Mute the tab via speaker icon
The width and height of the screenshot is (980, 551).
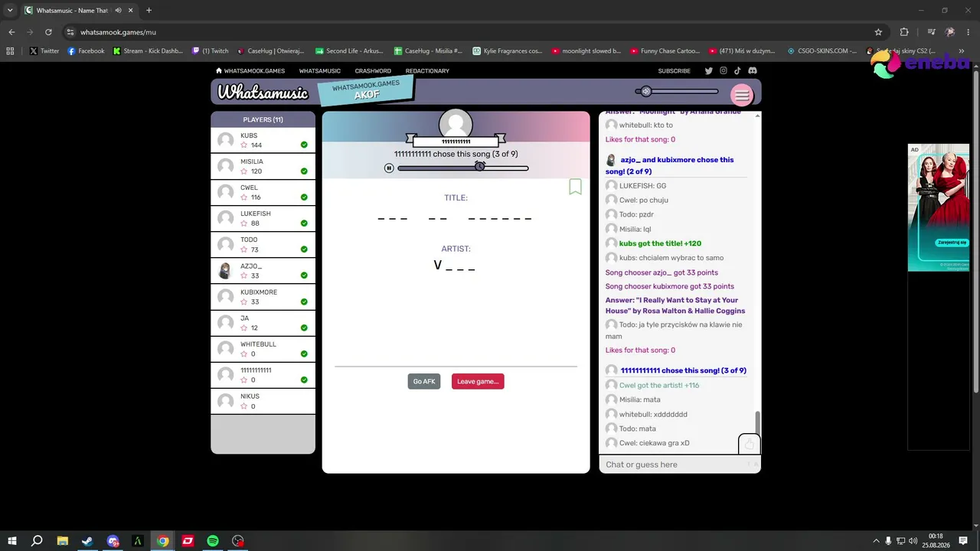point(117,11)
